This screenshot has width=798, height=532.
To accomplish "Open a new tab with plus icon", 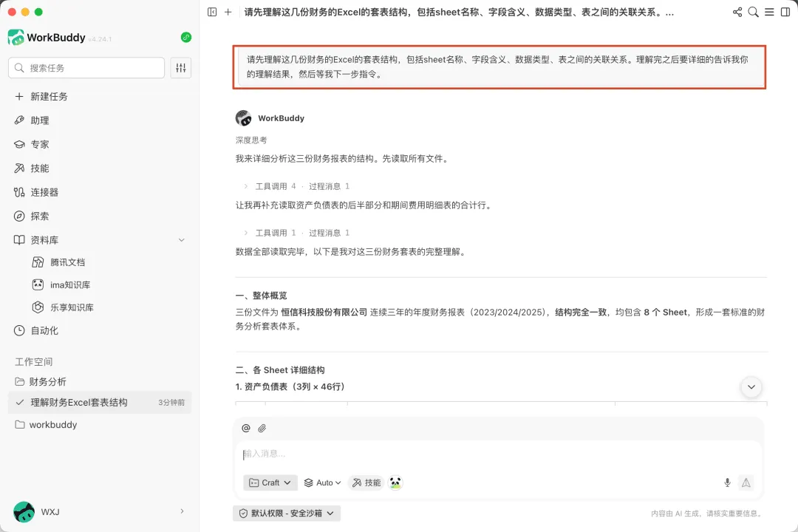I will point(228,13).
